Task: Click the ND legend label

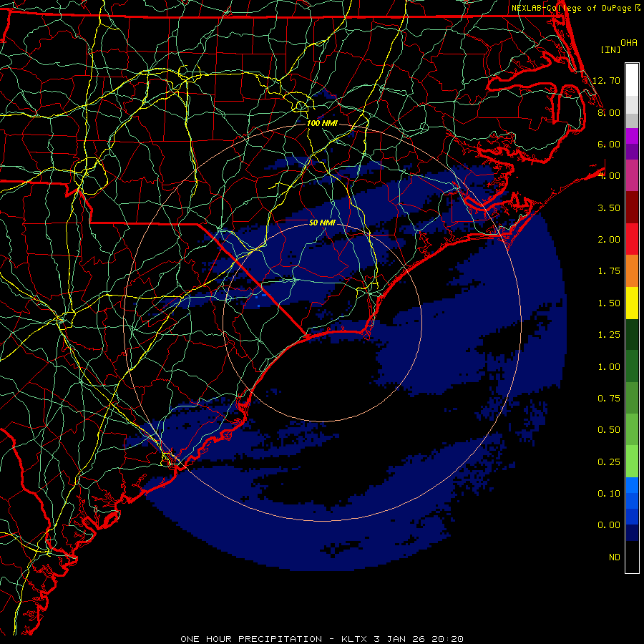Action: tap(615, 557)
